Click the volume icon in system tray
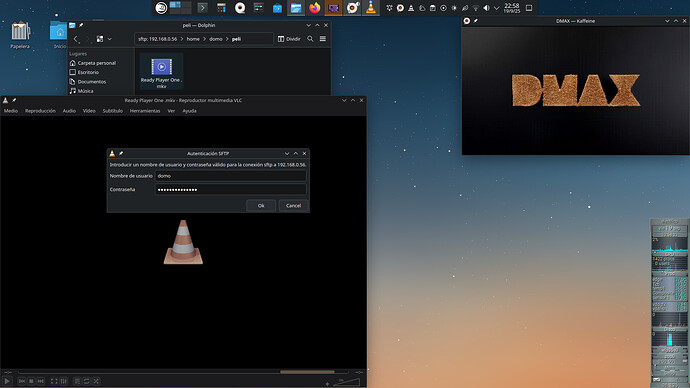This screenshot has width=690, height=388. click(486, 8)
